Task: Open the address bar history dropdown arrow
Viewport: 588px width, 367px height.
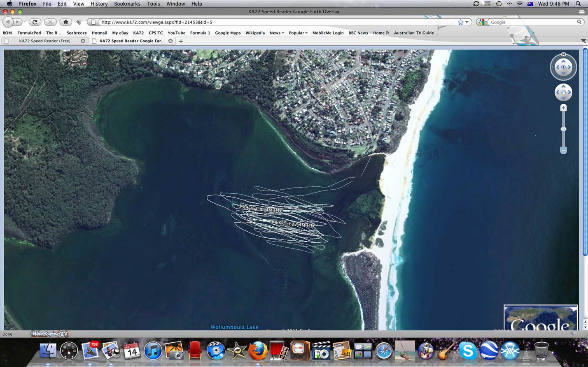Action: point(467,22)
